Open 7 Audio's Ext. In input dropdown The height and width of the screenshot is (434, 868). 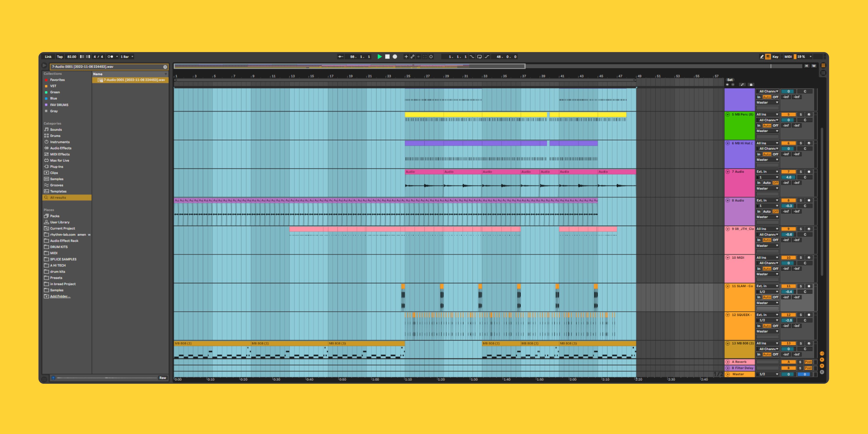pos(767,172)
